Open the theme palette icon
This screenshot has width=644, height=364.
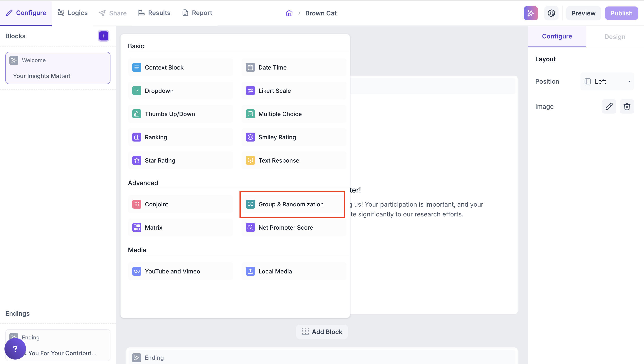pos(551,13)
